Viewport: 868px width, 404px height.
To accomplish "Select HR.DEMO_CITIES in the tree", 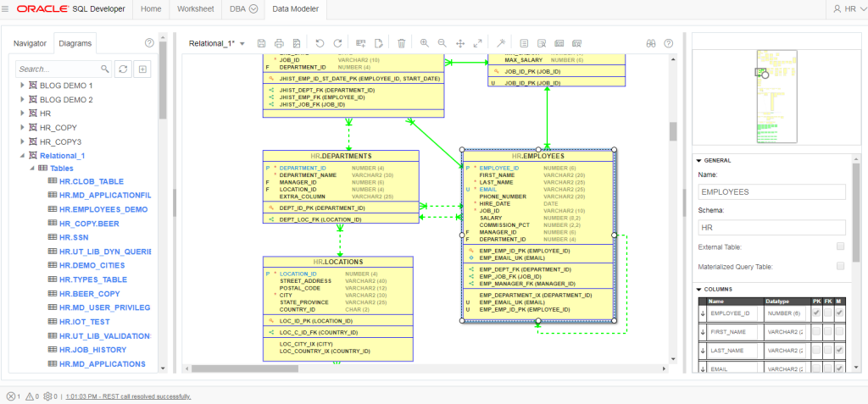I will pos(92,266).
